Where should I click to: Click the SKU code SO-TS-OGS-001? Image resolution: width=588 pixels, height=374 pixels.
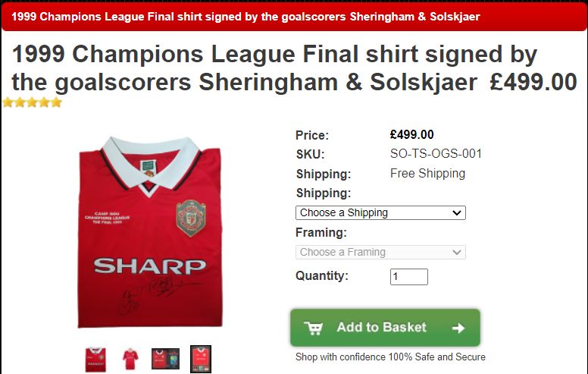pos(436,153)
